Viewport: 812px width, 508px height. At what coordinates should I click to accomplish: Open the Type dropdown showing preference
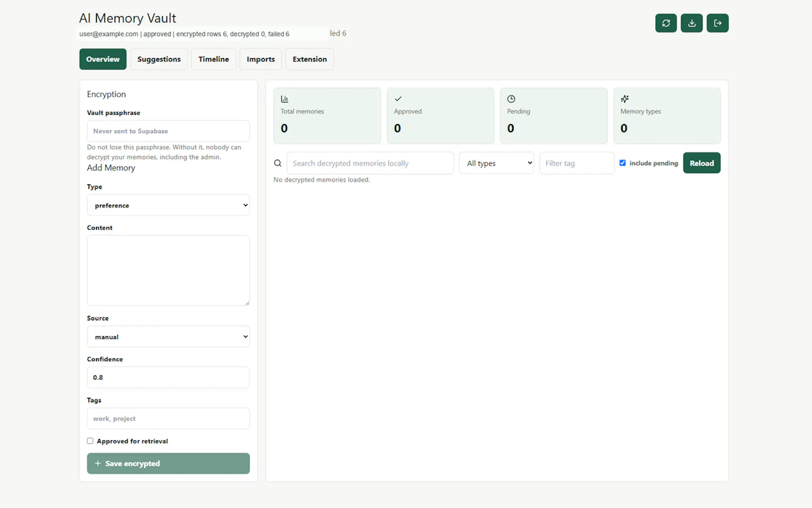pos(168,205)
